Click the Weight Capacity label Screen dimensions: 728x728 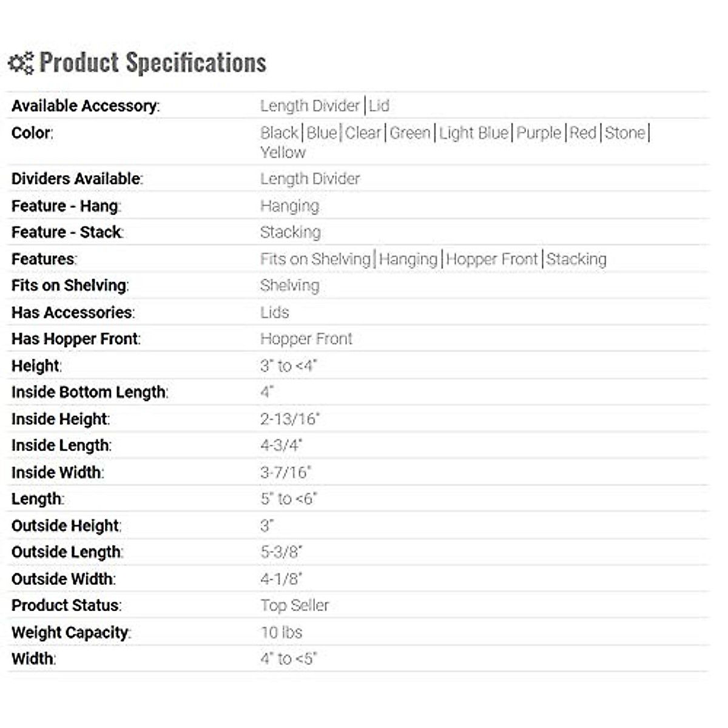point(70,633)
